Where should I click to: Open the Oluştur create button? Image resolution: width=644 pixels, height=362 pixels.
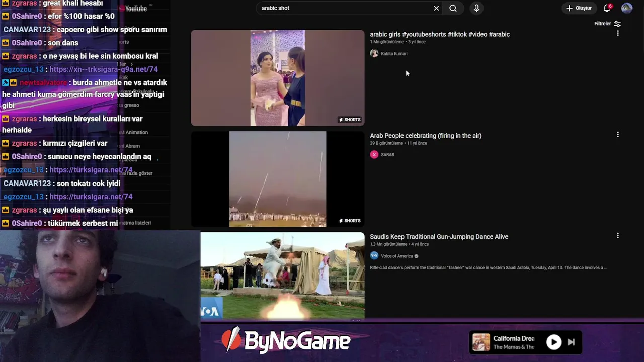pos(579,8)
